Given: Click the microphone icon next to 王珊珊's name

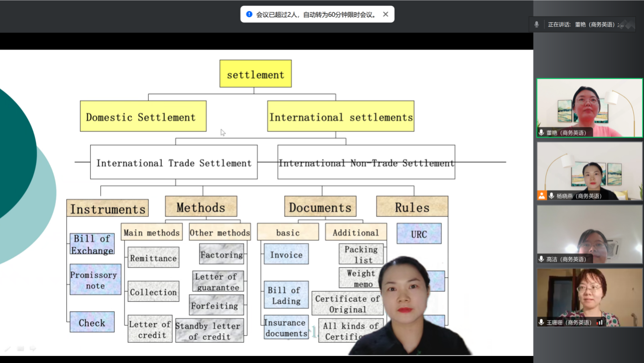Looking at the screenshot, I should [x=542, y=322].
